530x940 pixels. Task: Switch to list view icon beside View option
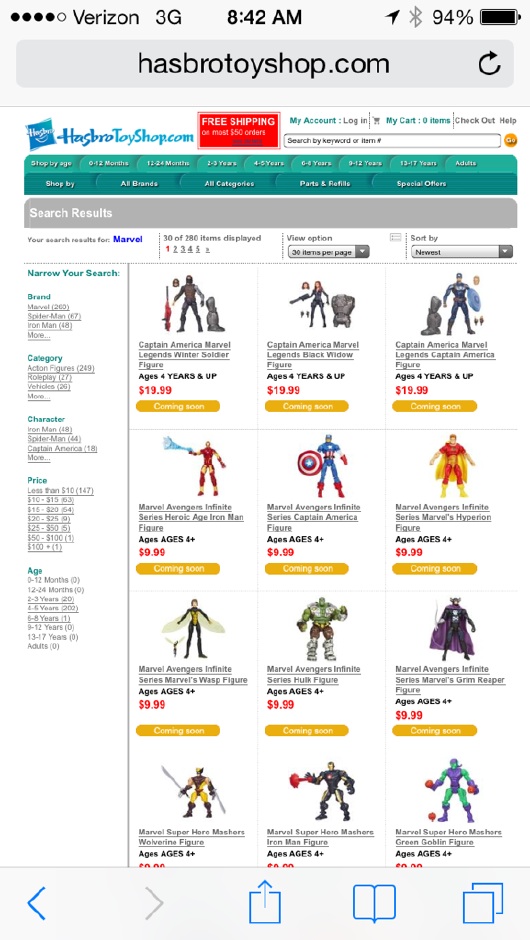coord(395,237)
